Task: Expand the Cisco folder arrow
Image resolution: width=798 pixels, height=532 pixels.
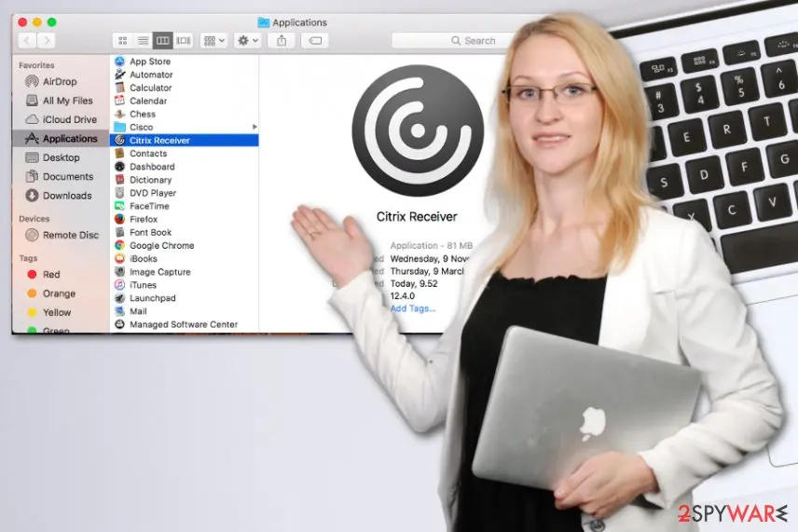Action: 255,127
